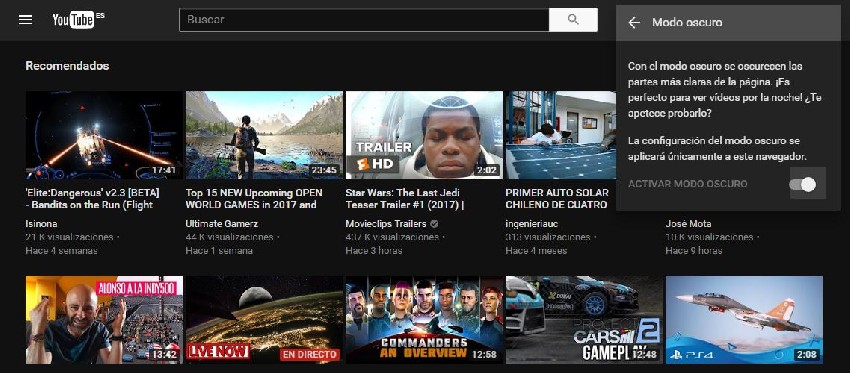Image resolution: width=850 pixels, height=373 pixels.
Task: Open the Elite:Dangerous v2.3 BETA video title
Action: coord(92,198)
